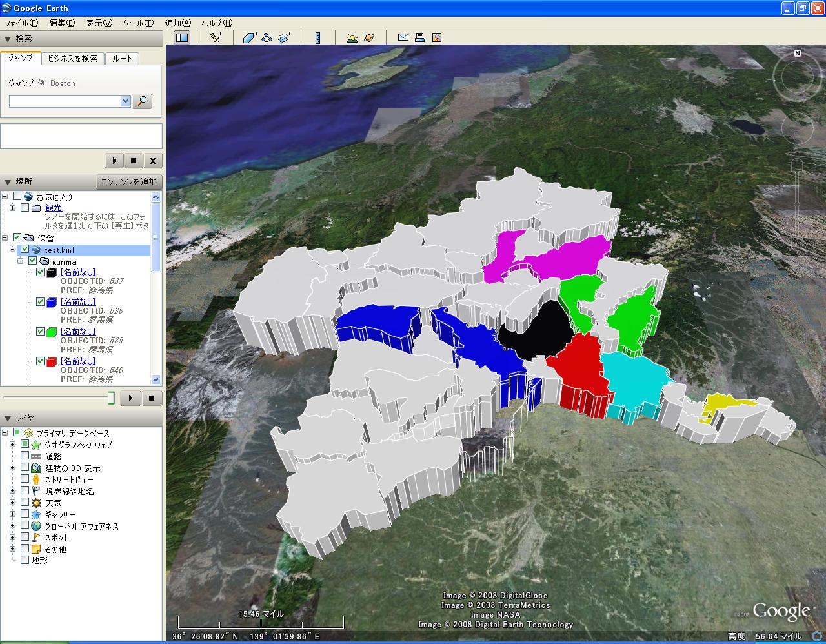Click the Add Image Overlay icon
Image resolution: width=826 pixels, height=644 pixels.
[285, 37]
